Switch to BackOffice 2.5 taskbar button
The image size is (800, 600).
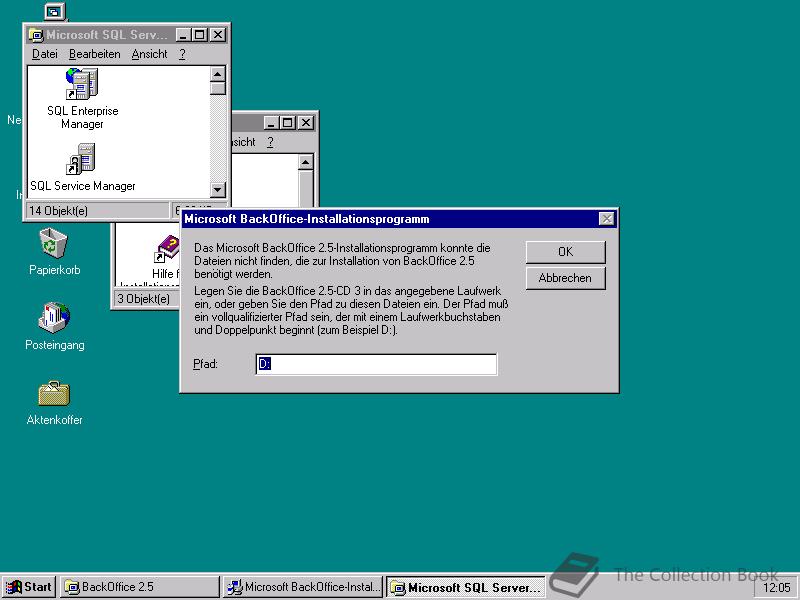(x=140, y=587)
